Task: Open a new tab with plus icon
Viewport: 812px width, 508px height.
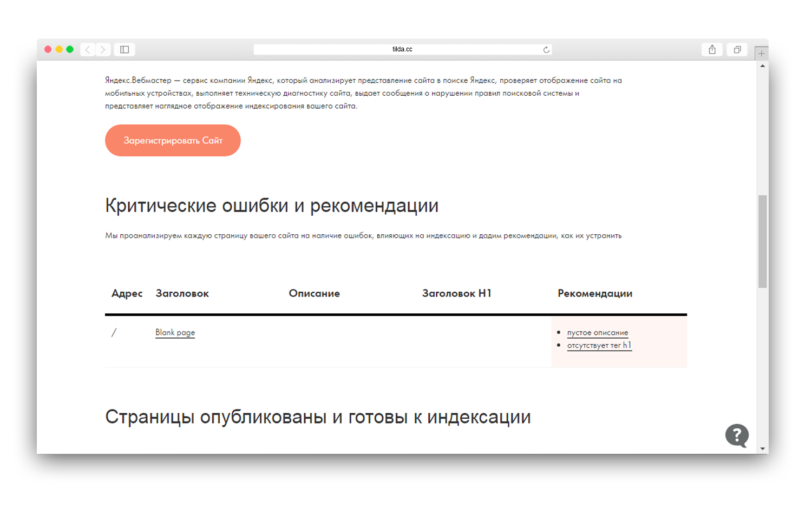Action: 762,53
